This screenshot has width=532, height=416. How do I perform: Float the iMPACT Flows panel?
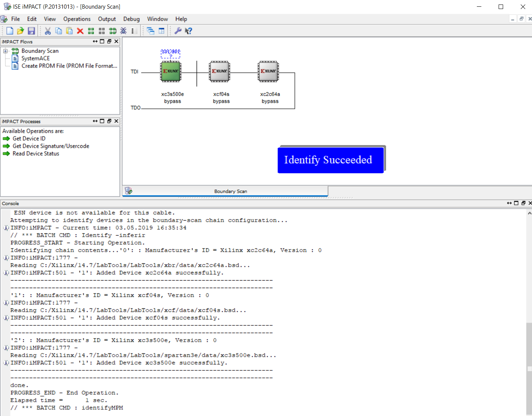pyautogui.click(x=109, y=42)
